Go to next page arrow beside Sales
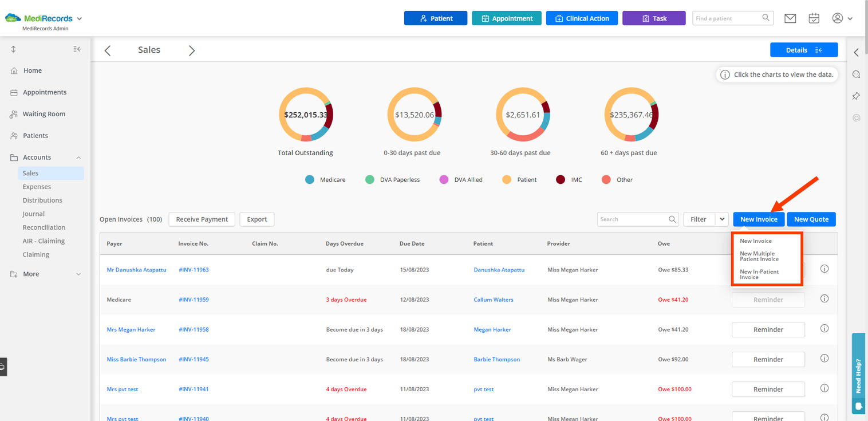 click(192, 50)
